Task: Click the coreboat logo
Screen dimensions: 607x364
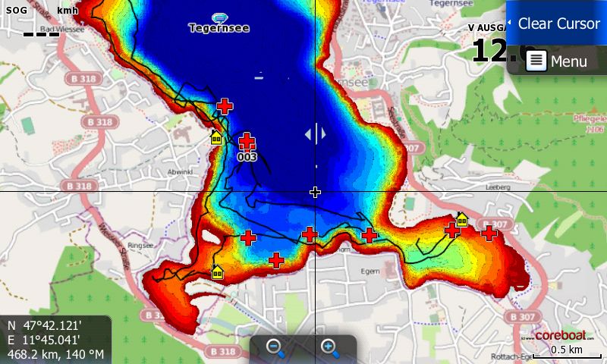Action: point(560,335)
